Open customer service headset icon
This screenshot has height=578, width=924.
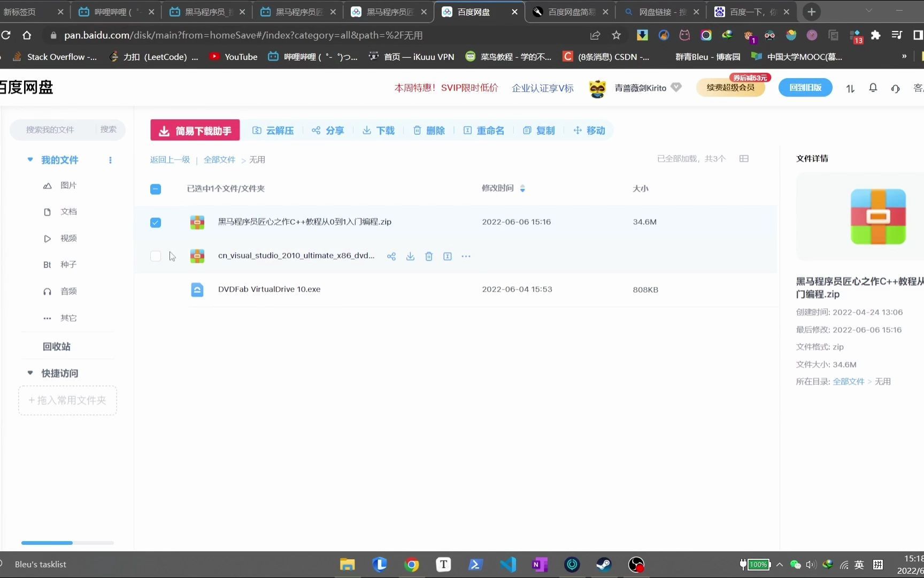tap(895, 88)
